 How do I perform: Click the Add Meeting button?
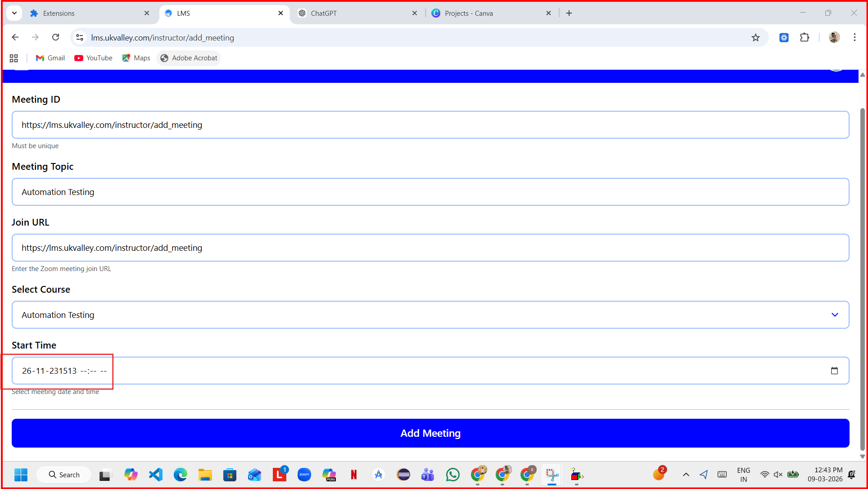430,433
